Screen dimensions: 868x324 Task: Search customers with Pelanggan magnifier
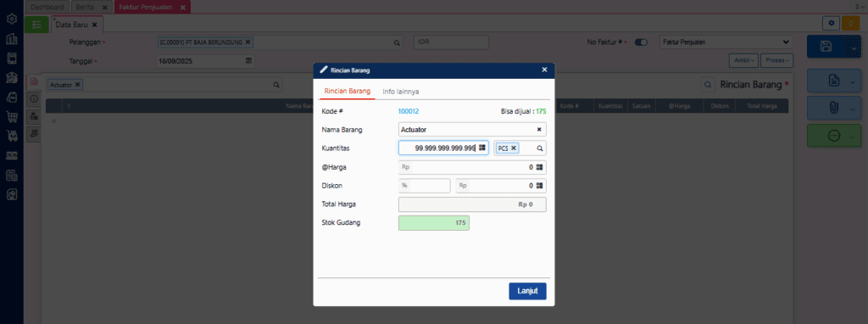click(x=397, y=42)
